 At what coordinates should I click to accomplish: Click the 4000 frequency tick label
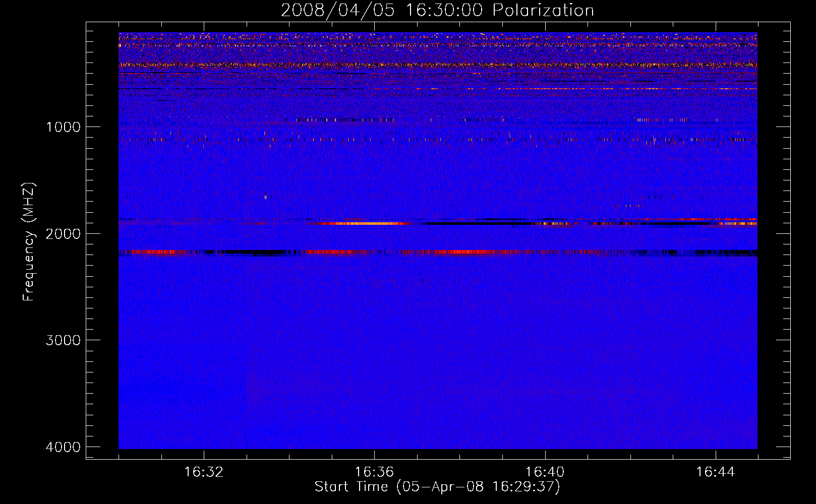[63, 447]
